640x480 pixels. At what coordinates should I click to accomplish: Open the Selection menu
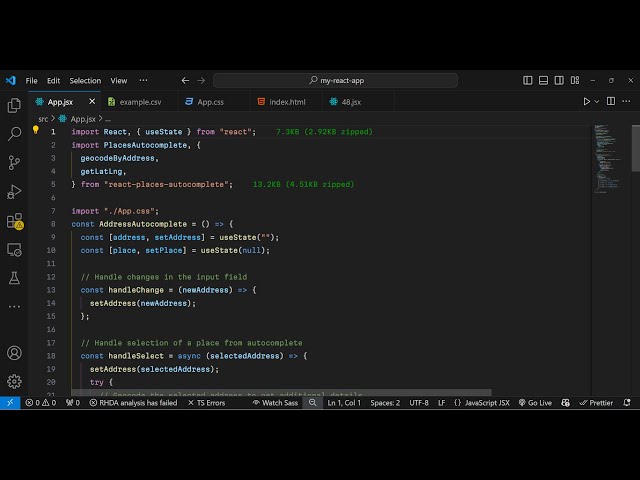tap(85, 80)
